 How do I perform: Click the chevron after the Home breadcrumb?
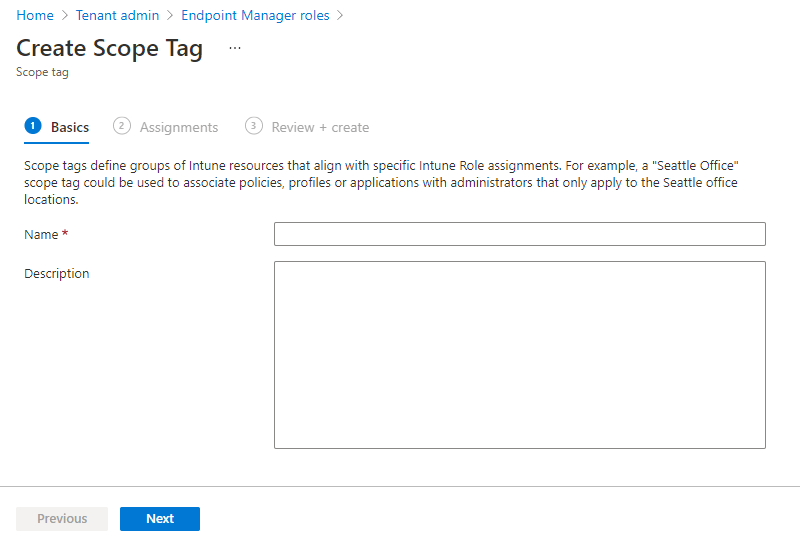[x=65, y=15]
